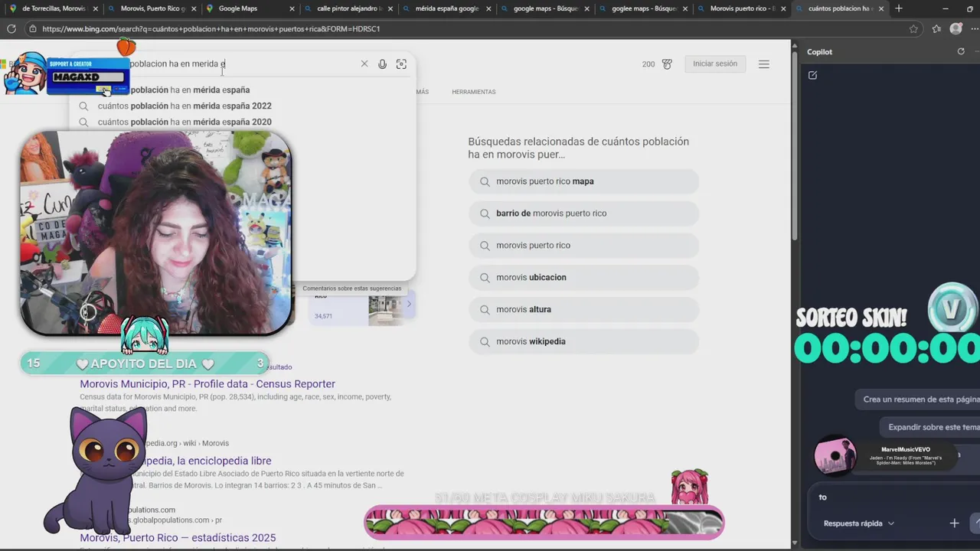
Task: Open the Rewards trophy icon next to 200
Action: 667,64
